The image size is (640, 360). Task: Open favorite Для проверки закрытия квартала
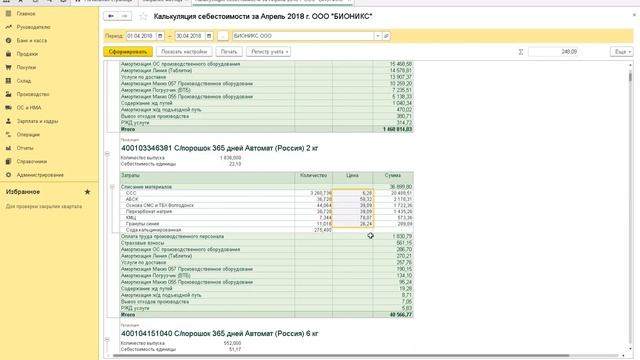(x=44, y=207)
